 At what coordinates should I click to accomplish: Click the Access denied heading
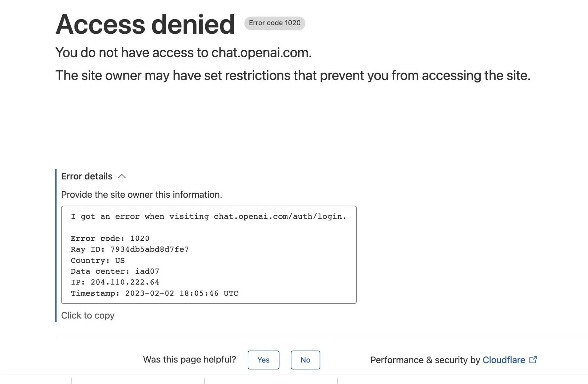(x=145, y=24)
